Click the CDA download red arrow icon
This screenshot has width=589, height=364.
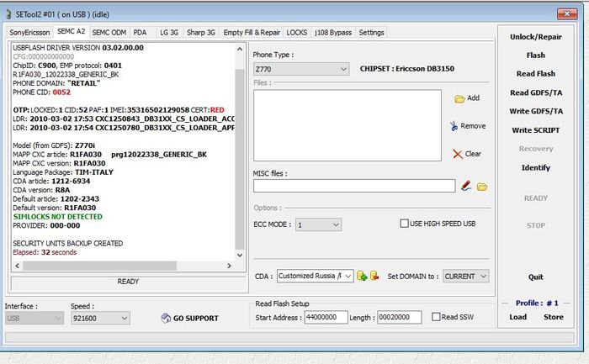pyautogui.click(x=374, y=276)
